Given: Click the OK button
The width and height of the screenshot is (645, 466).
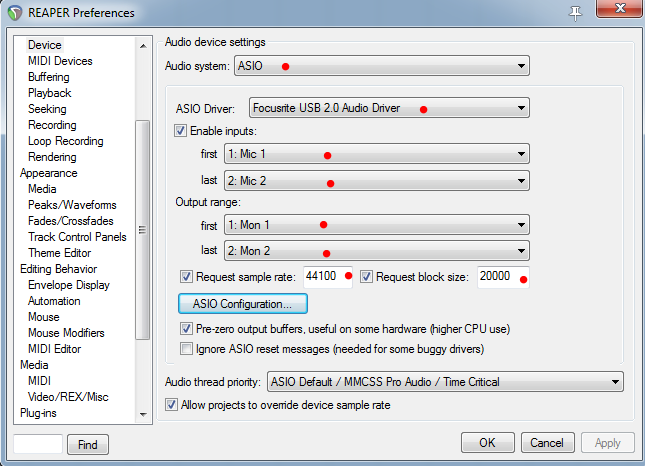Looking at the screenshot, I should click(487, 443).
